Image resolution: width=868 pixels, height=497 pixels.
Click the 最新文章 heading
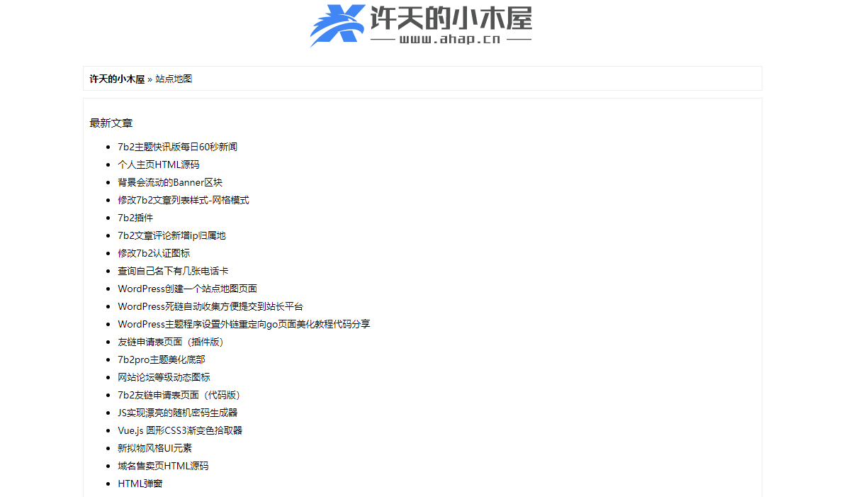111,123
